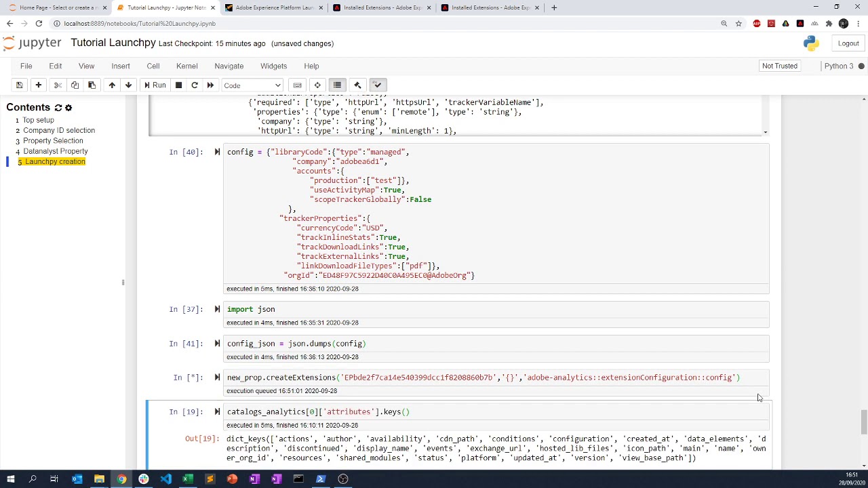Click the Jupyter logo
868x488 pixels.
click(32, 43)
